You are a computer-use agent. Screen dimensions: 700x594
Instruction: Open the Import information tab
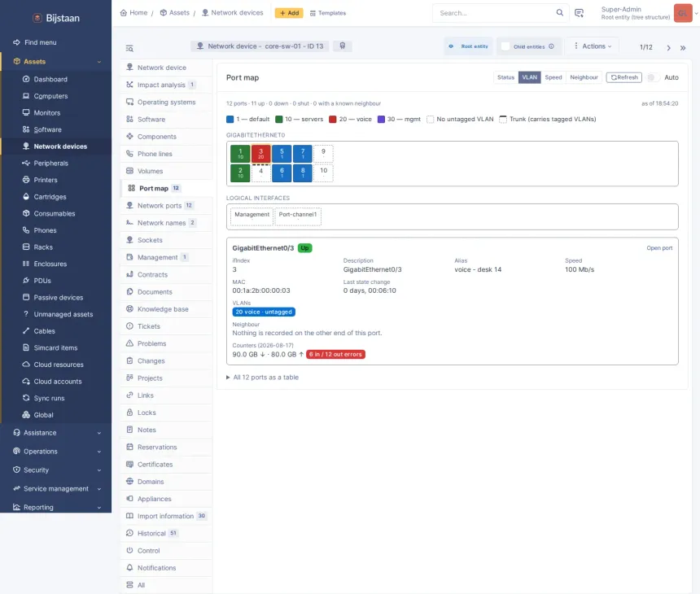pyautogui.click(x=167, y=516)
